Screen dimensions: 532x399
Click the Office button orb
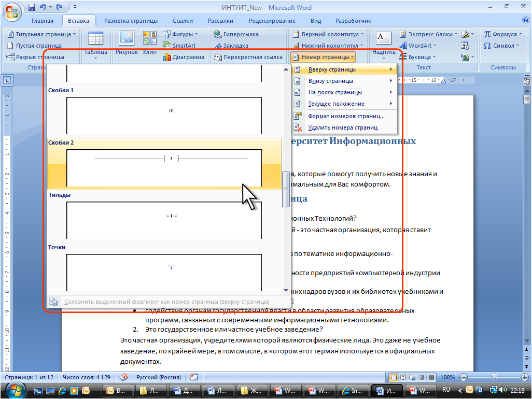point(12,11)
